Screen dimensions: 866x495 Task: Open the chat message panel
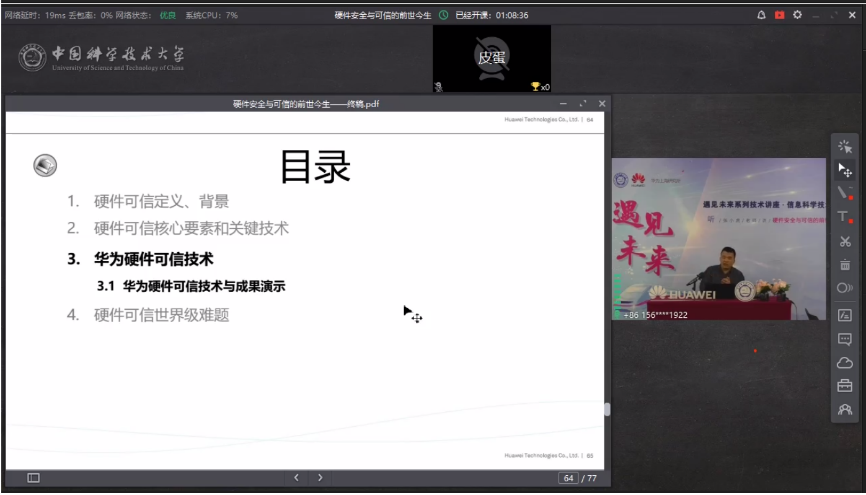click(844, 338)
